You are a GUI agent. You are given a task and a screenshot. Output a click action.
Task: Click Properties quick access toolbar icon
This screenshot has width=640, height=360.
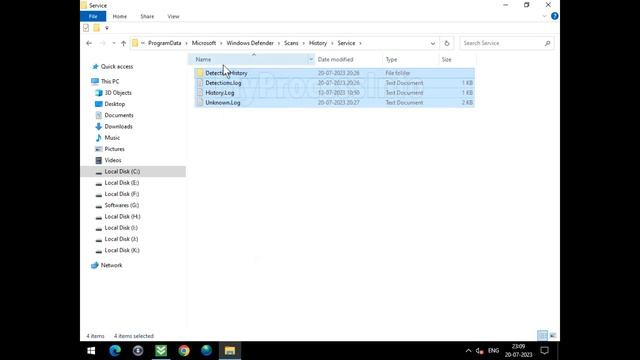86,28
